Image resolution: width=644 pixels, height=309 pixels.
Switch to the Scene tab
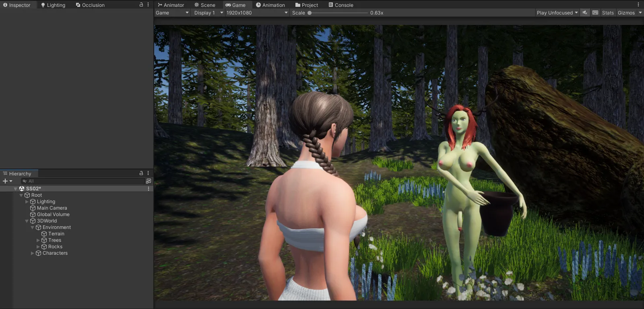(x=204, y=5)
